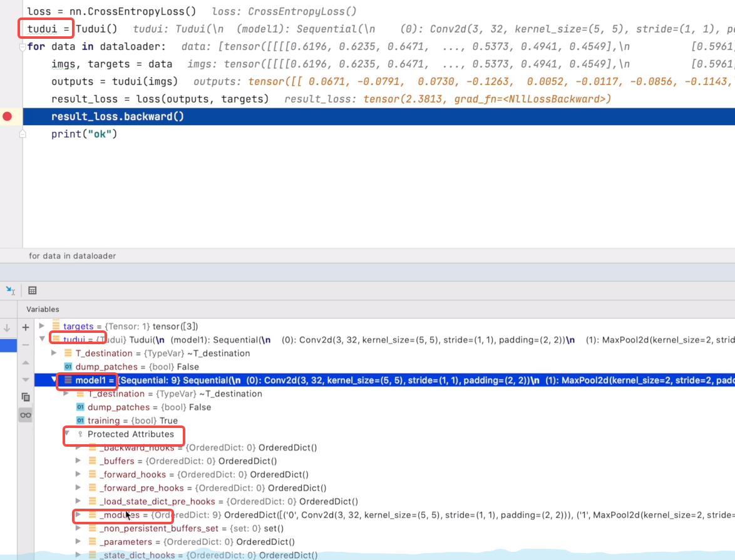This screenshot has height=560, width=735.
Task: Expand the _modules OrderedDict entry
Action: pos(78,514)
